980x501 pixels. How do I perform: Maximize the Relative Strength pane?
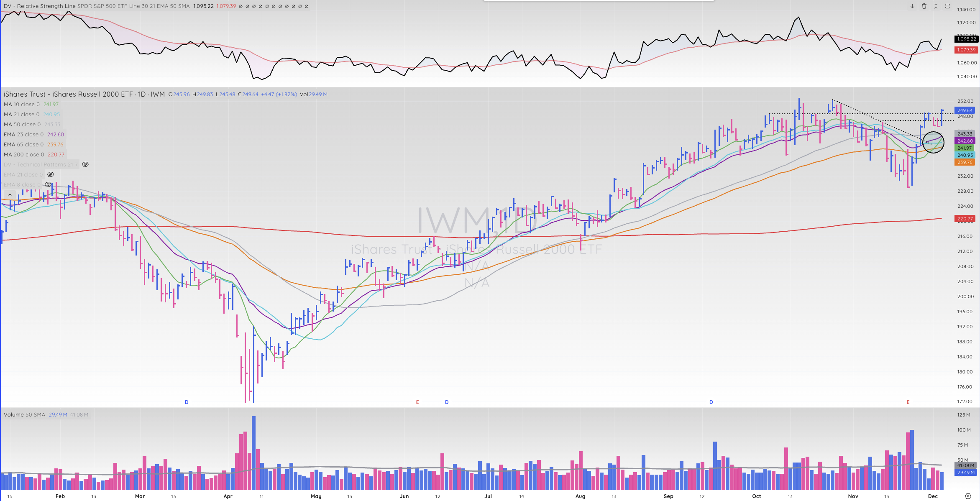tap(947, 6)
